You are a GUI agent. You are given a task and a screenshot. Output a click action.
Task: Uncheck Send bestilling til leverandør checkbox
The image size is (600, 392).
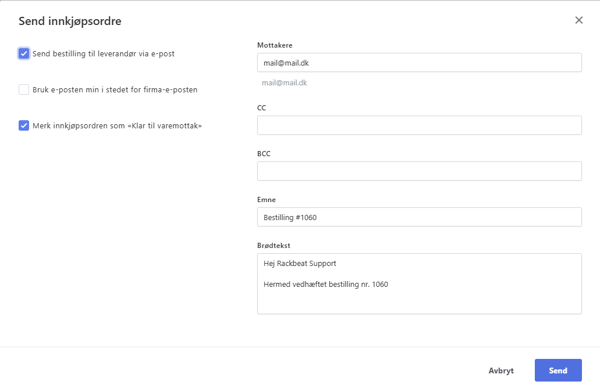coord(24,54)
